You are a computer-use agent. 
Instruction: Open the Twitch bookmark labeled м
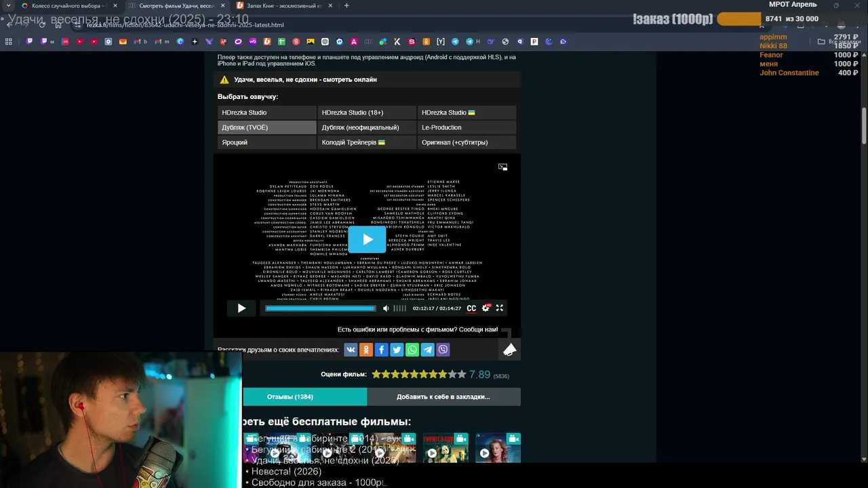pyautogui.click(x=47, y=41)
